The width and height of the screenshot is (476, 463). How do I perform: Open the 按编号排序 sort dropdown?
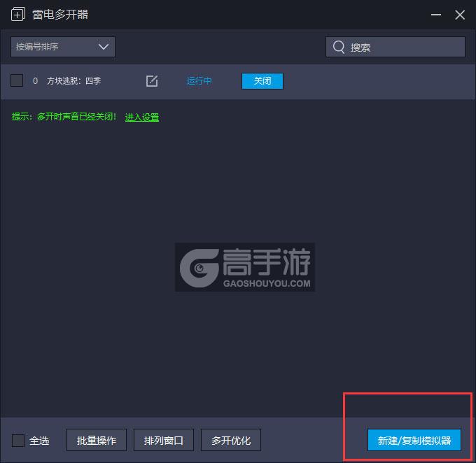click(63, 47)
